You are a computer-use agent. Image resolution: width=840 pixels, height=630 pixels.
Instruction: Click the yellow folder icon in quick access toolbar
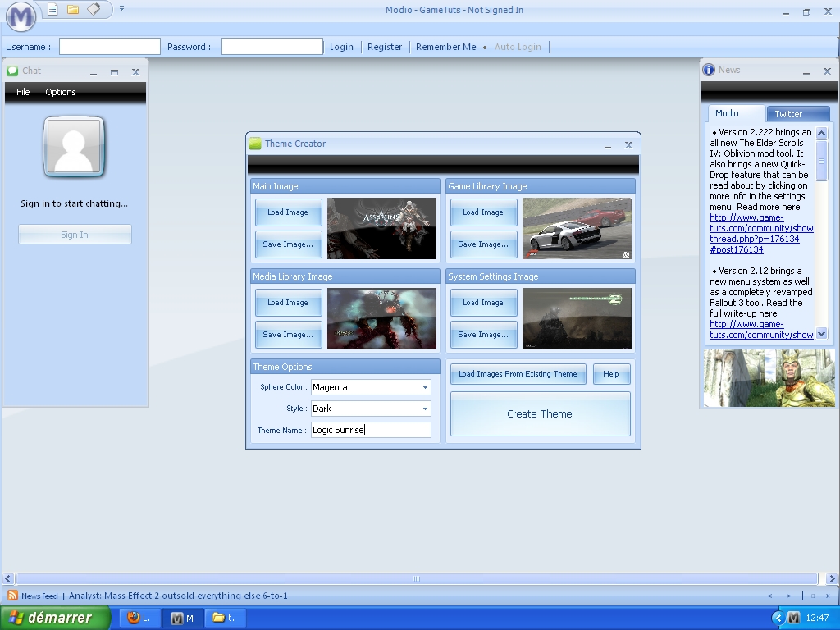pyautogui.click(x=73, y=9)
